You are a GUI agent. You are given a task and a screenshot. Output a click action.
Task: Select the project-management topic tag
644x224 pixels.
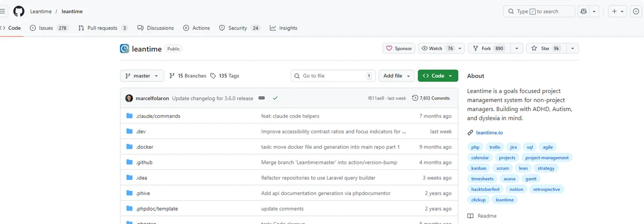coord(547,158)
